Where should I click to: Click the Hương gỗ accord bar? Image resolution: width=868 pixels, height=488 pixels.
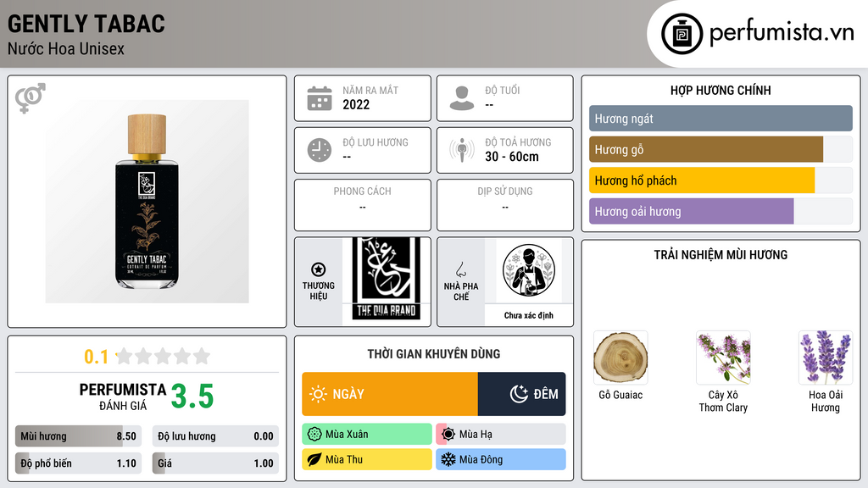(721, 149)
